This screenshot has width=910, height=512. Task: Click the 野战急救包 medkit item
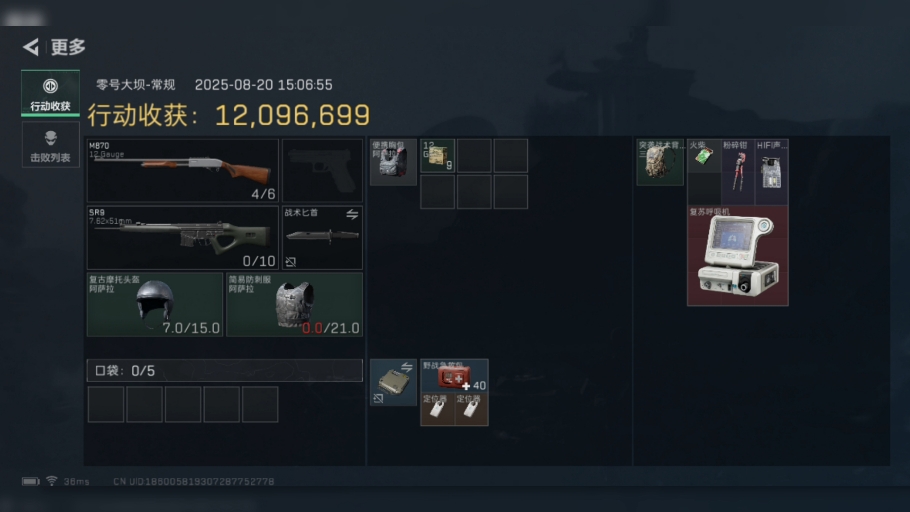(454, 376)
